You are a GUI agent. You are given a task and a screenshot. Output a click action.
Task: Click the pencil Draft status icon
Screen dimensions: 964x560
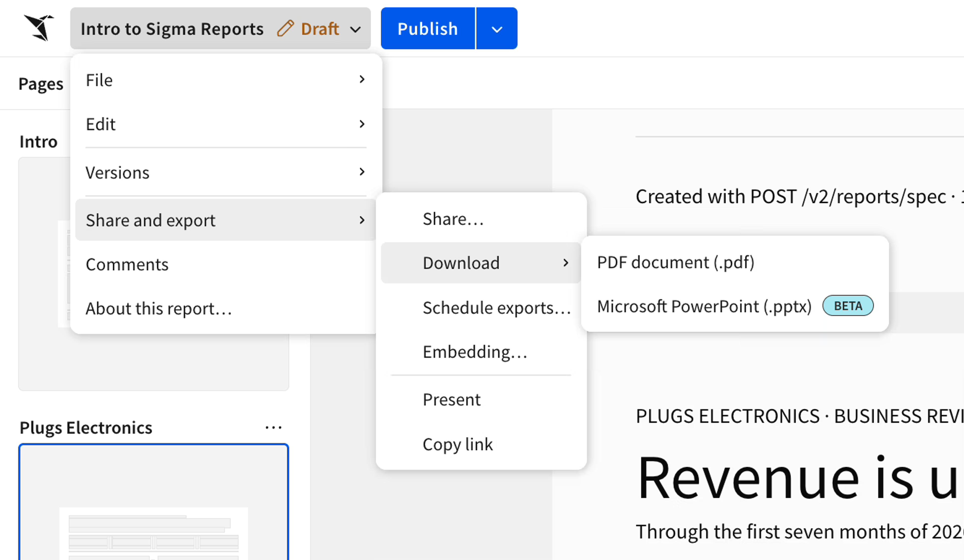[285, 28]
